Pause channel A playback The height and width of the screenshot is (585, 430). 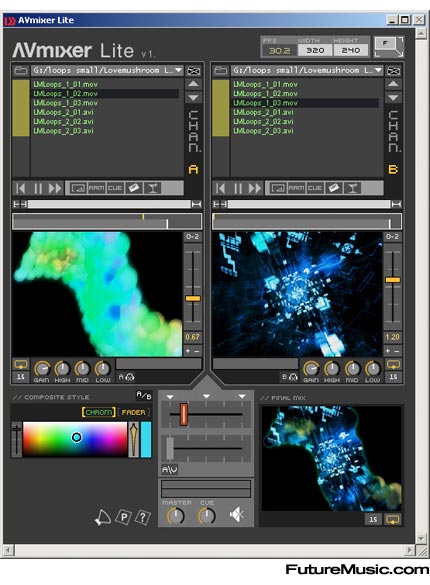pos(38,188)
